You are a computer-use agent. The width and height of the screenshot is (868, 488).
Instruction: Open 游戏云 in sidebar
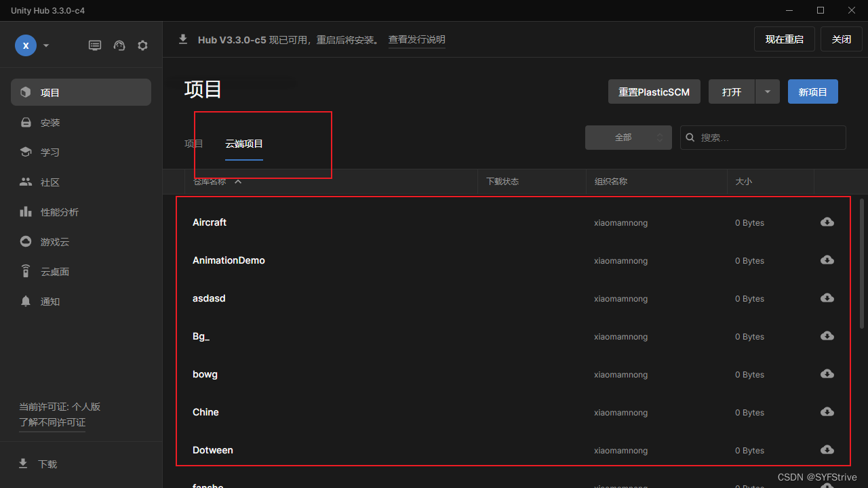pos(81,242)
